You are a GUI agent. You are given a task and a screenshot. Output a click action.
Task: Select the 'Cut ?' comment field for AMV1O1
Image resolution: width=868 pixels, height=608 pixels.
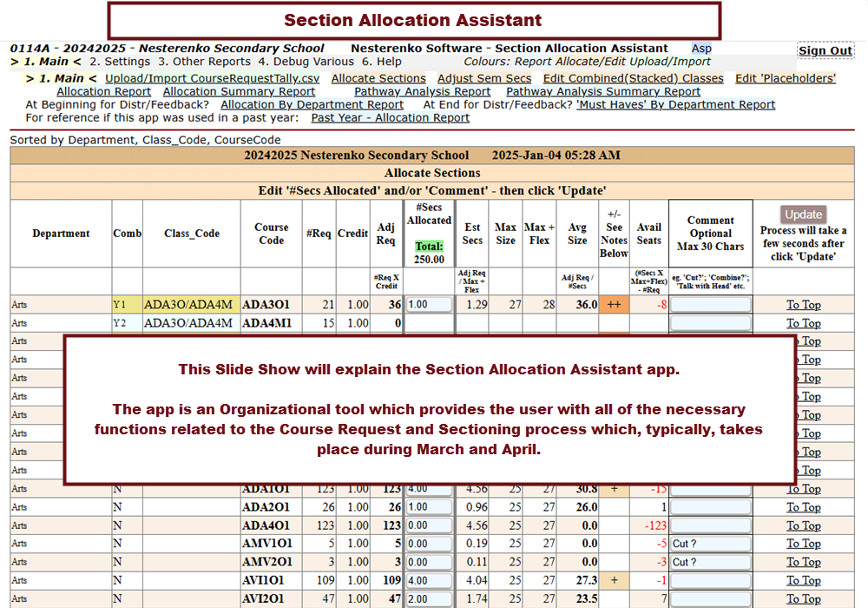coord(710,544)
